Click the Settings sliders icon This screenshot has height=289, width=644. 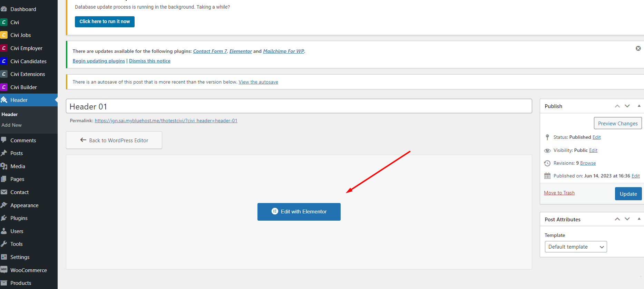pyautogui.click(x=4, y=257)
